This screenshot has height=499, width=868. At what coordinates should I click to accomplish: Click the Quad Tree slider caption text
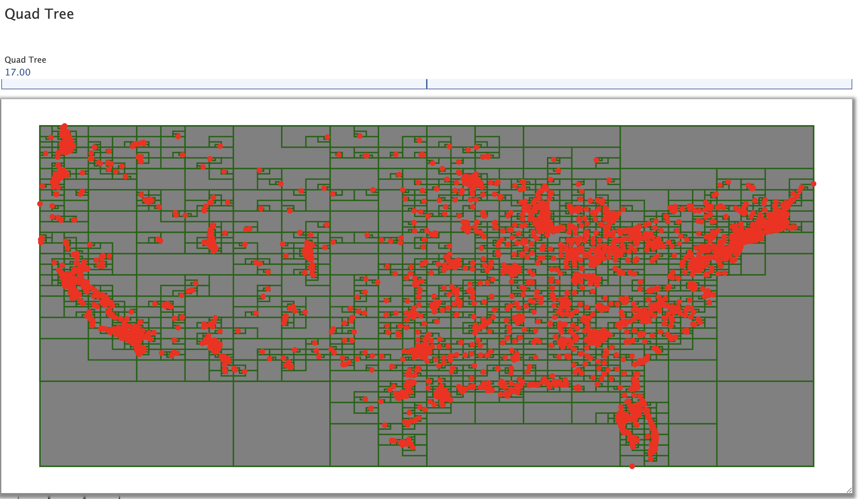tap(25, 59)
